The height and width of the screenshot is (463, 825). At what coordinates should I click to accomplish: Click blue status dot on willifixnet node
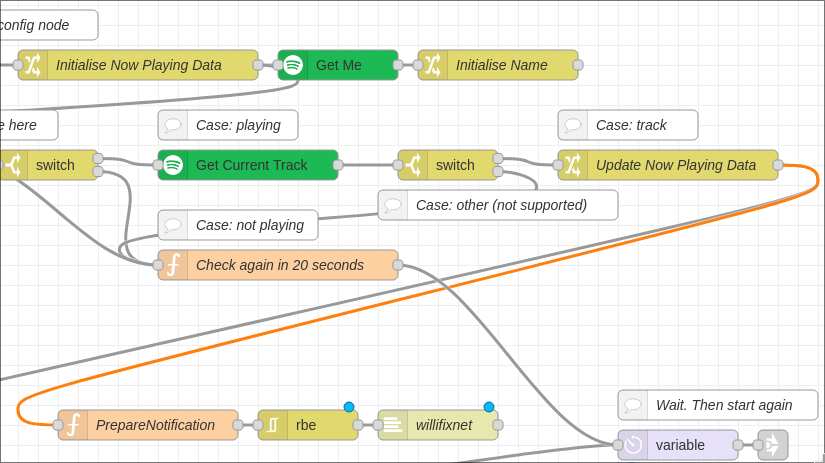[x=489, y=407]
